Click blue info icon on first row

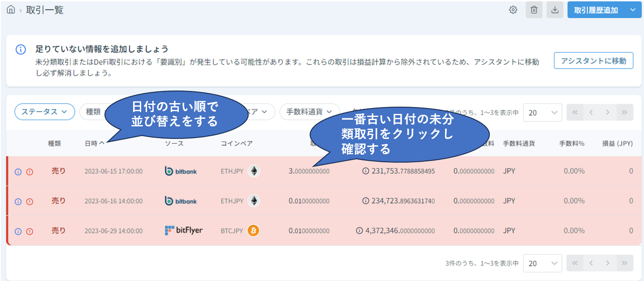[18, 171]
